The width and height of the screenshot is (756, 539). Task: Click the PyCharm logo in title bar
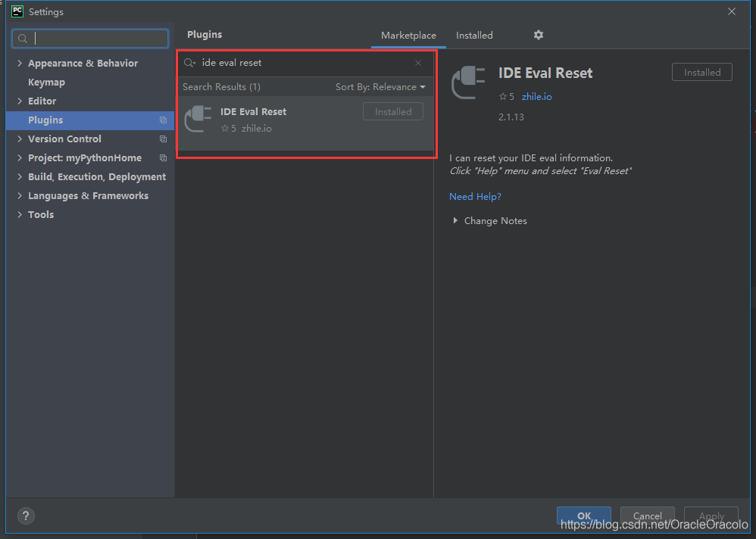pos(17,11)
